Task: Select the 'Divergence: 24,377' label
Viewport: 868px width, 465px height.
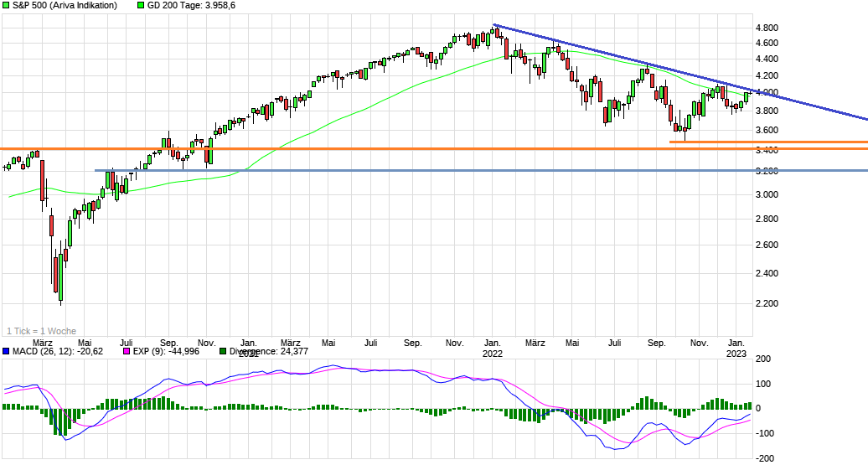Action: pyautogui.click(x=269, y=352)
